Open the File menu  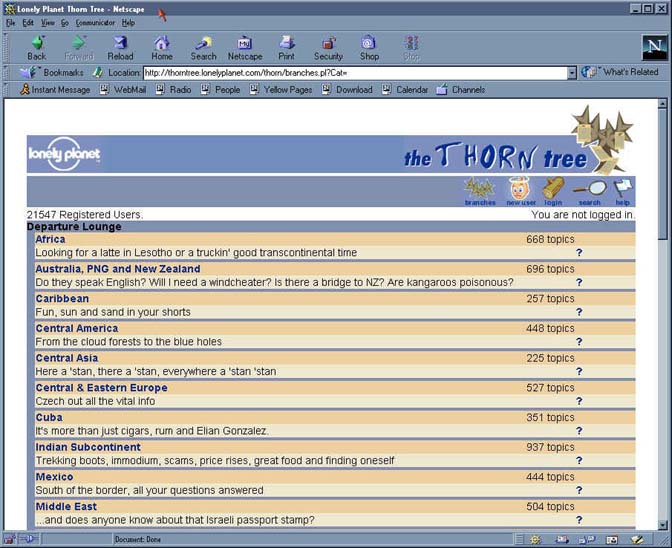click(x=11, y=23)
